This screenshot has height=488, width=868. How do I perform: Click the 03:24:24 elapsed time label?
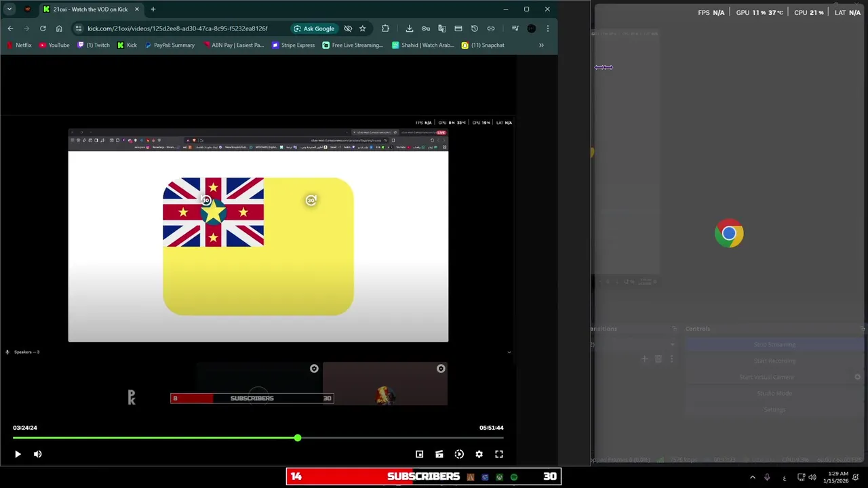point(25,428)
